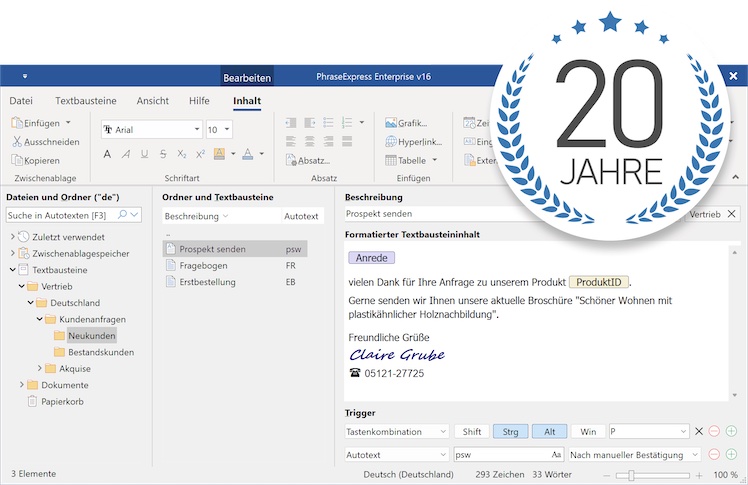Image resolution: width=748 pixels, height=485 pixels.
Task: Select the Fragebogen phrase entry
Action: pyautogui.click(x=203, y=266)
